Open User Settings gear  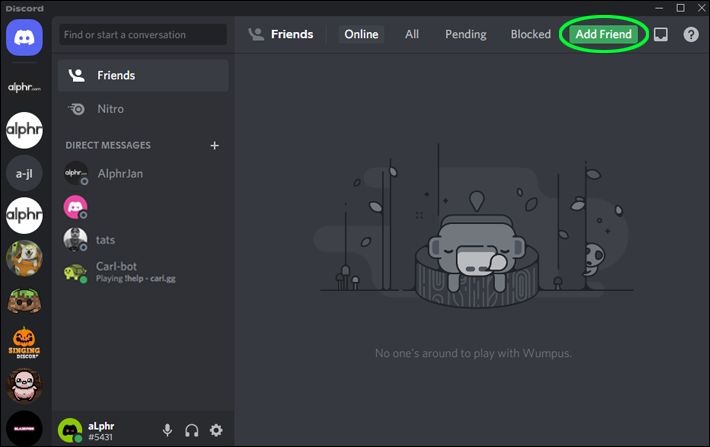(216, 430)
